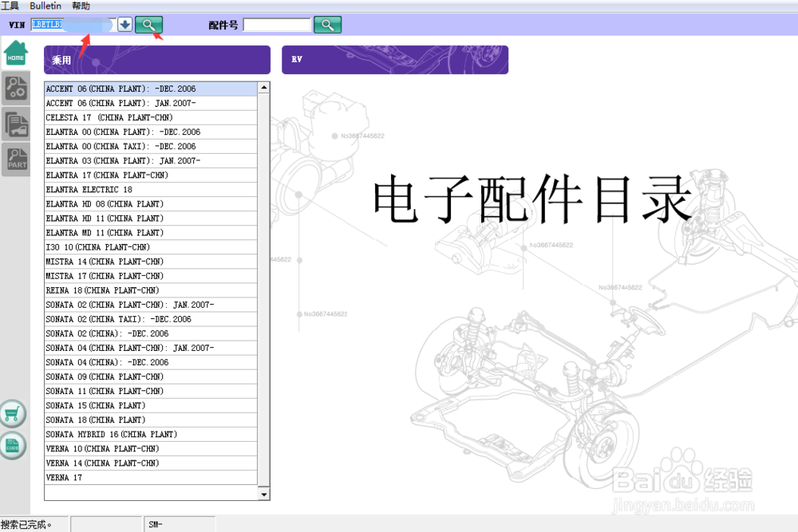Select SONATA 02 (CHINA): -DEC.2006
Screen dimensions: 798x532
pyautogui.click(x=151, y=333)
